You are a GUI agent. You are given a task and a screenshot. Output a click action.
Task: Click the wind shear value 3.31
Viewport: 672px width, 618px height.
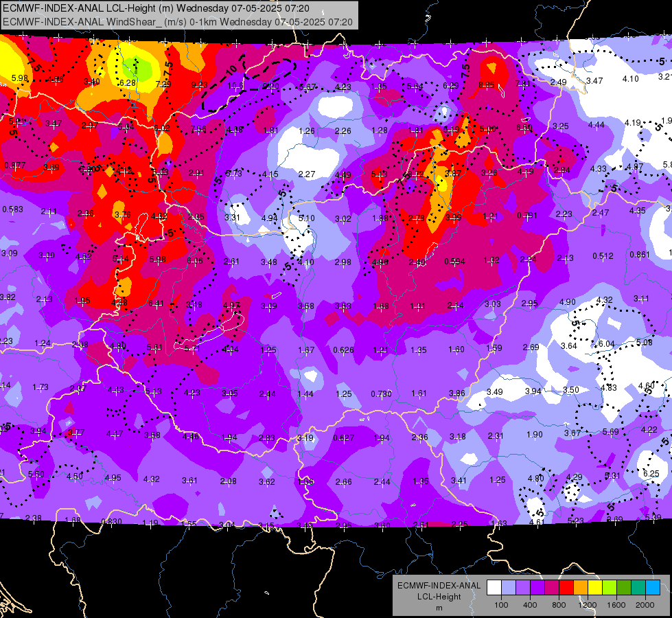[232, 217]
